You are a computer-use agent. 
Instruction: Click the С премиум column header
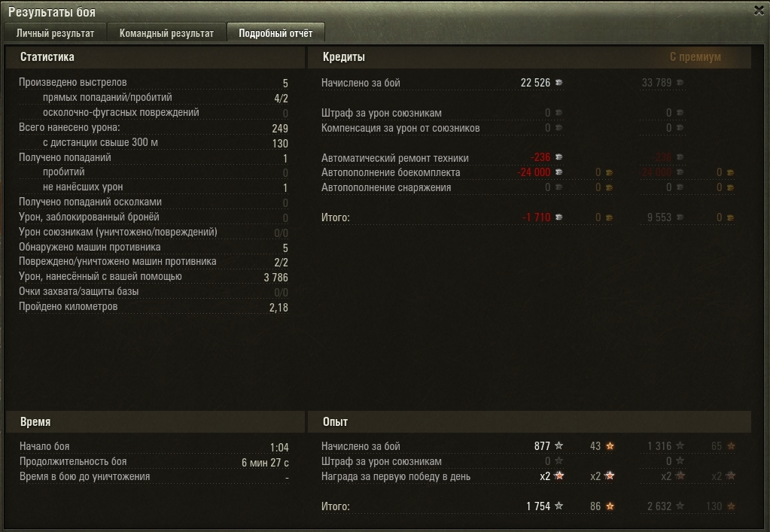tap(695, 57)
